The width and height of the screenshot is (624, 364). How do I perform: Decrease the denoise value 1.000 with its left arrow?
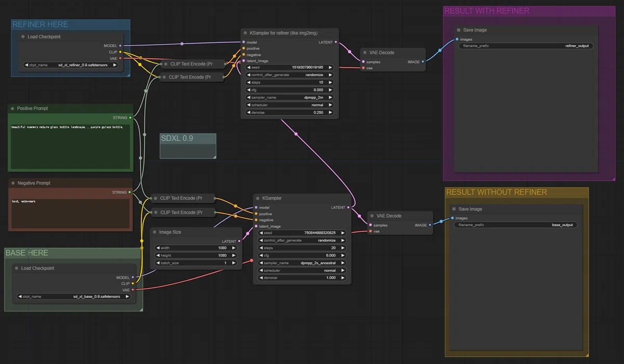[x=262, y=278]
